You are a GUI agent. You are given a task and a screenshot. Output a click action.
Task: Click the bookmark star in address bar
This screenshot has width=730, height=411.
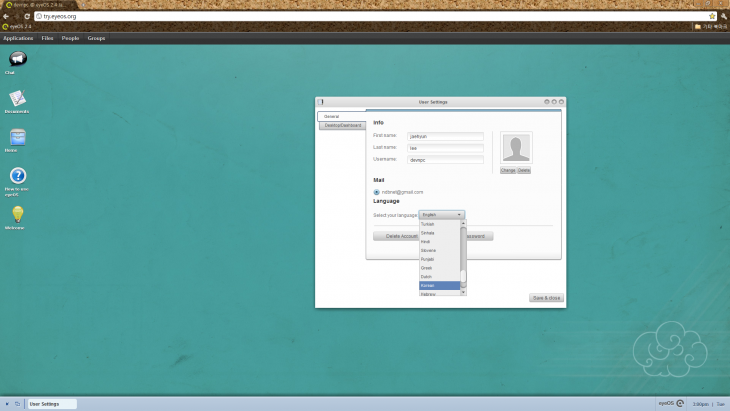(712, 17)
